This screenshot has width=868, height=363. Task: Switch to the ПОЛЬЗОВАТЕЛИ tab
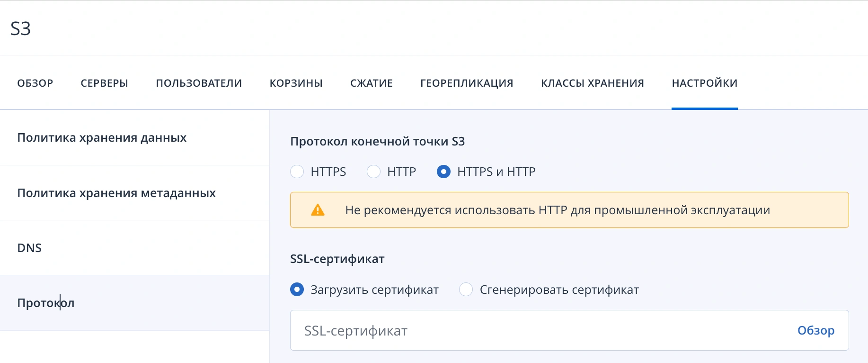pyautogui.click(x=198, y=82)
